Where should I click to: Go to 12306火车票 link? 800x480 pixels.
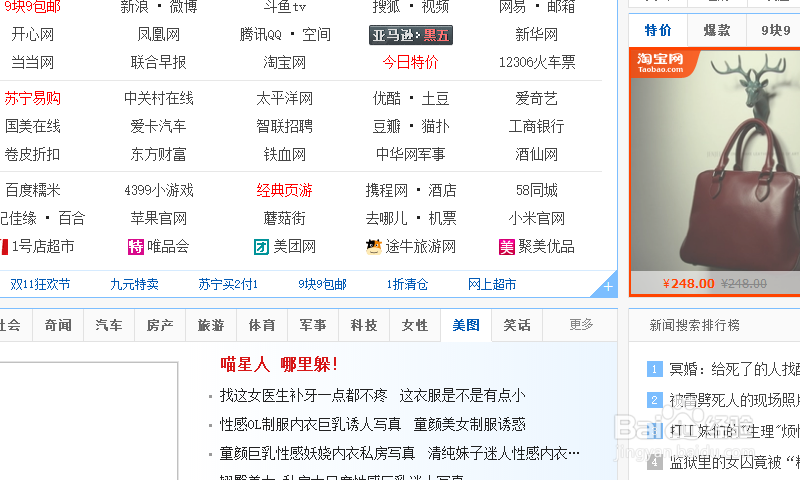point(537,62)
